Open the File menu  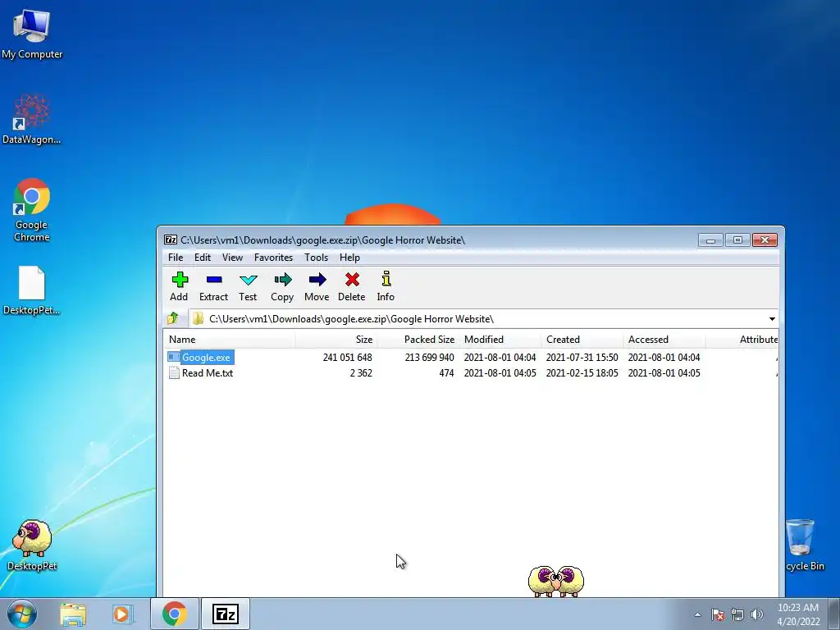[x=176, y=257]
